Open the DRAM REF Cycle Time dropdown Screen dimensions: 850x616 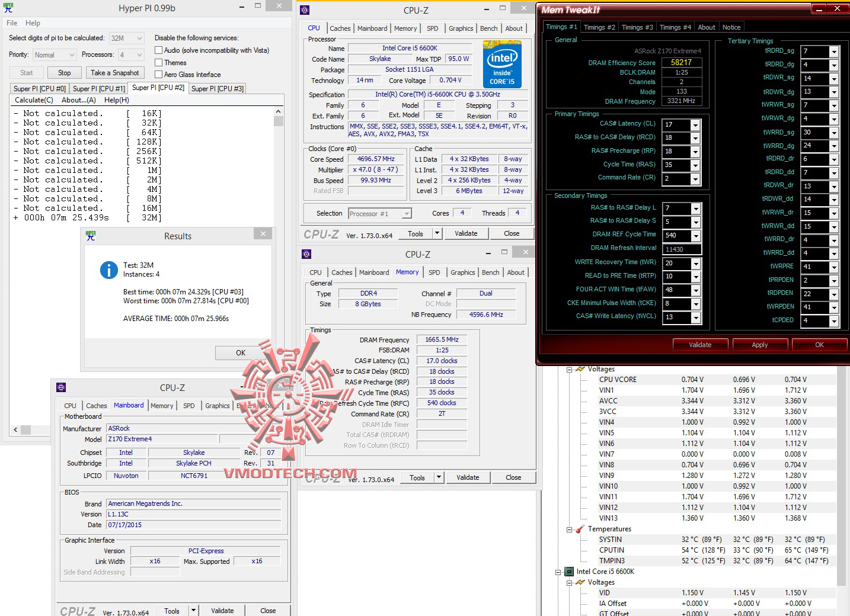point(696,236)
